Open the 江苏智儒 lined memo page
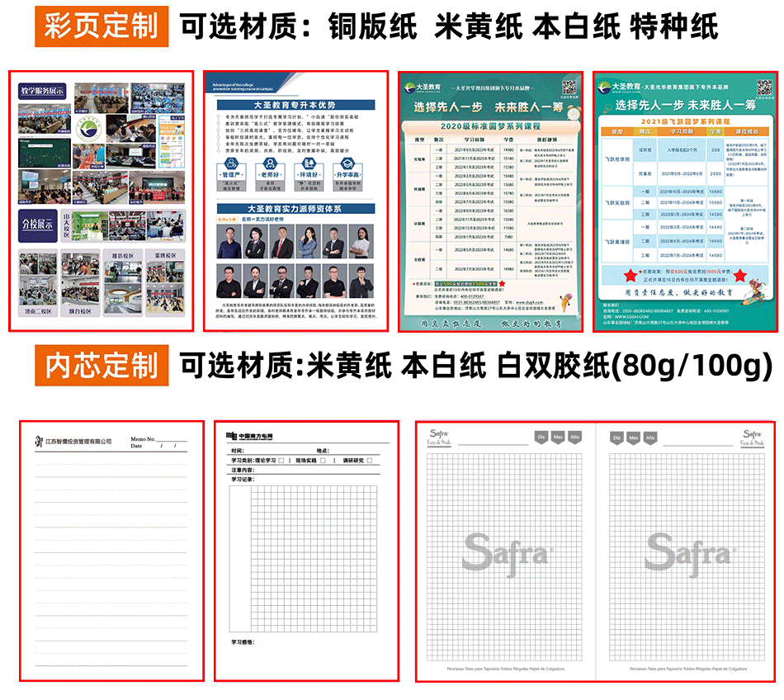 (x=112, y=551)
